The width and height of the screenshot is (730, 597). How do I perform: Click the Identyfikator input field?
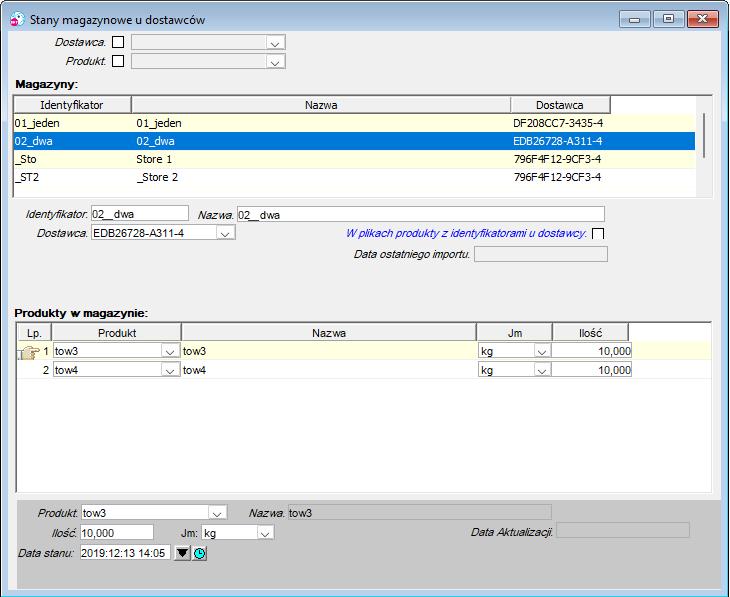coord(140,214)
